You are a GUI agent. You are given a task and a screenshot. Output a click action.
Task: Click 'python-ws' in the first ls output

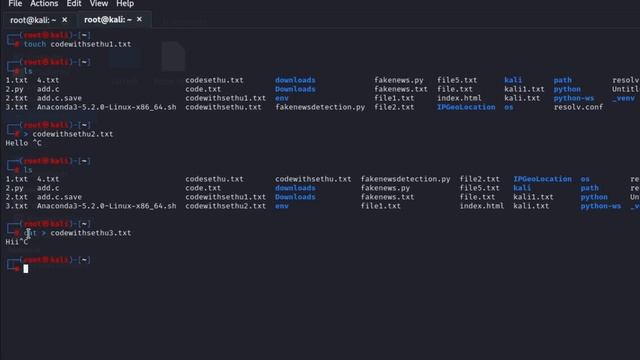[574, 98]
